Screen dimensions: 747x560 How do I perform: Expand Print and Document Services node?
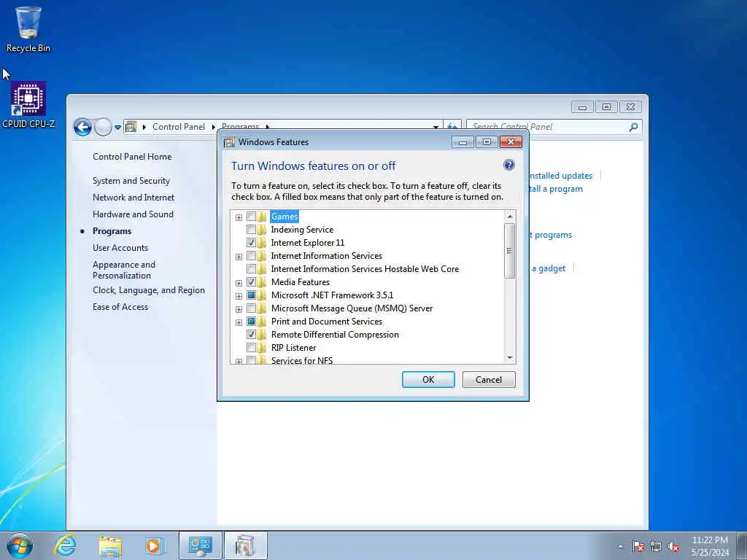coord(239,322)
